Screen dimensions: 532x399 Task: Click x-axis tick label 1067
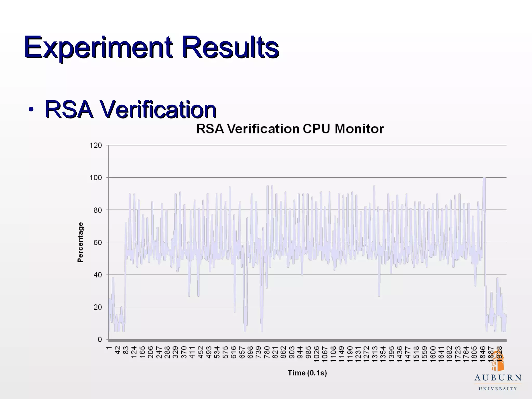[x=325, y=354]
